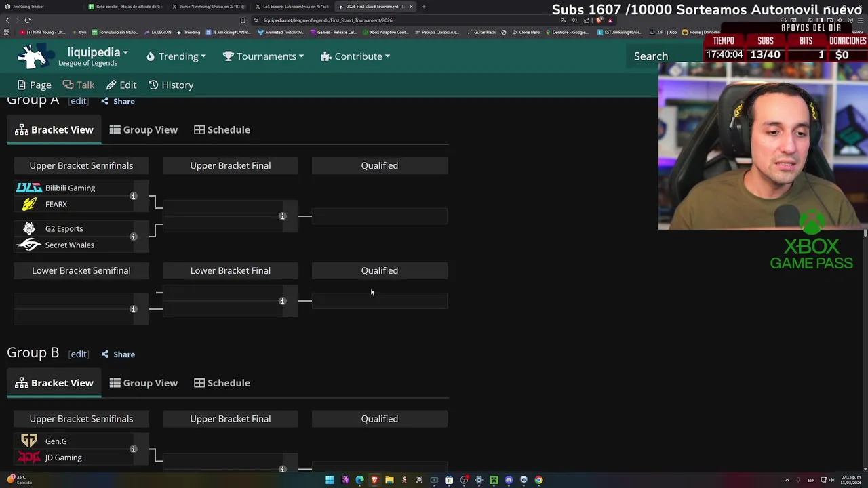Open the G2 Esports team link
This screenshot has height=488, width=868.
[64, 228]
